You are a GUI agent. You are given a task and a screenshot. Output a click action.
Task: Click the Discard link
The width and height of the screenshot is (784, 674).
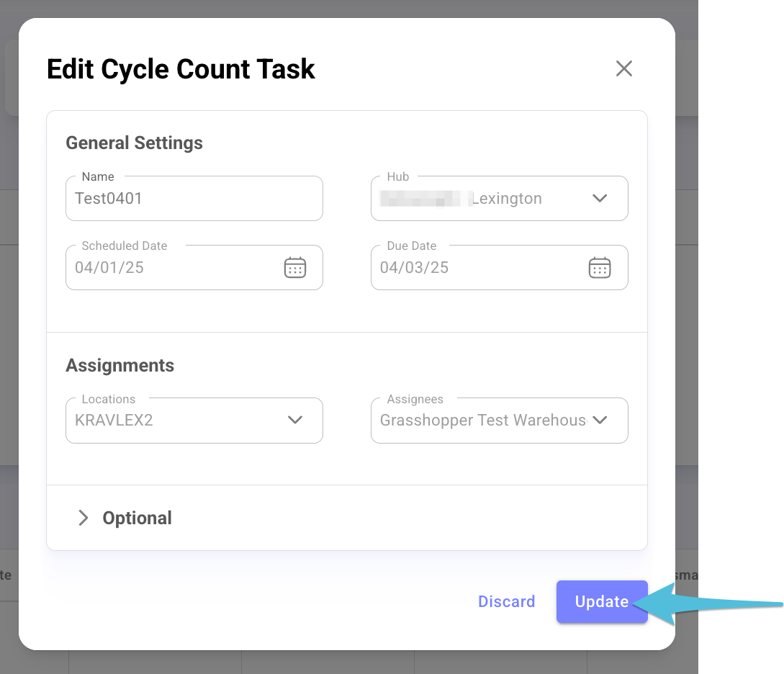point(507,601)
